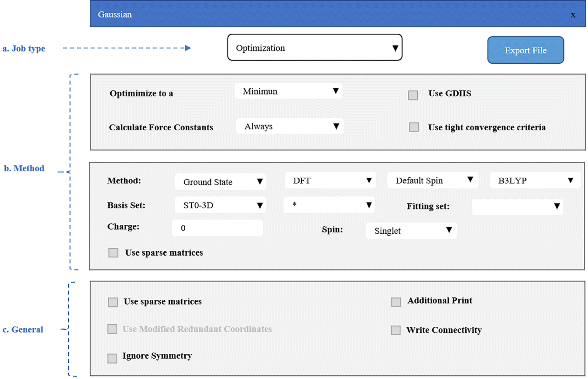The height and width of the screenshot is (379, 588).
Task: Check the Additional Print checkbox
Action: click(396, 302)
